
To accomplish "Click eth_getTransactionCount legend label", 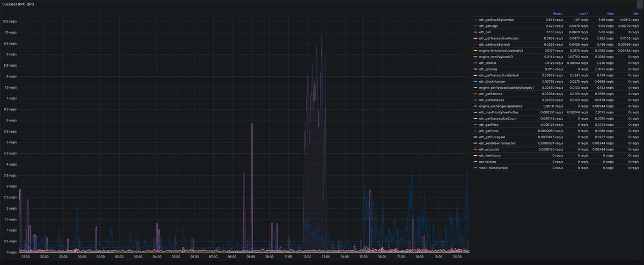I will 498,119.
